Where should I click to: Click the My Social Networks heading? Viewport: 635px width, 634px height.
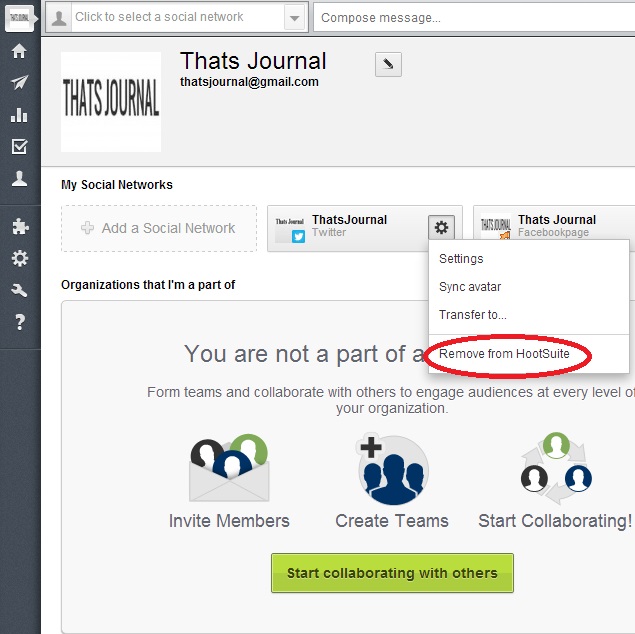(117, 185)
